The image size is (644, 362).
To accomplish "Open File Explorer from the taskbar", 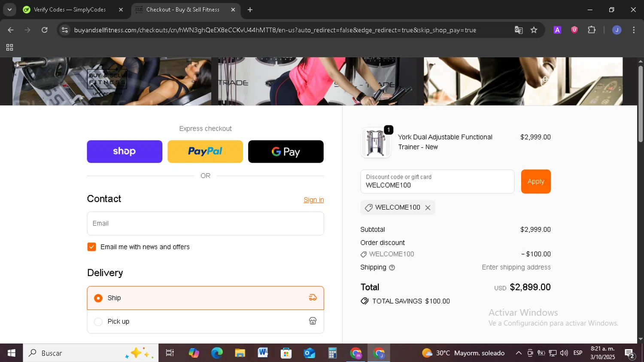I will [x=240, y=353].
